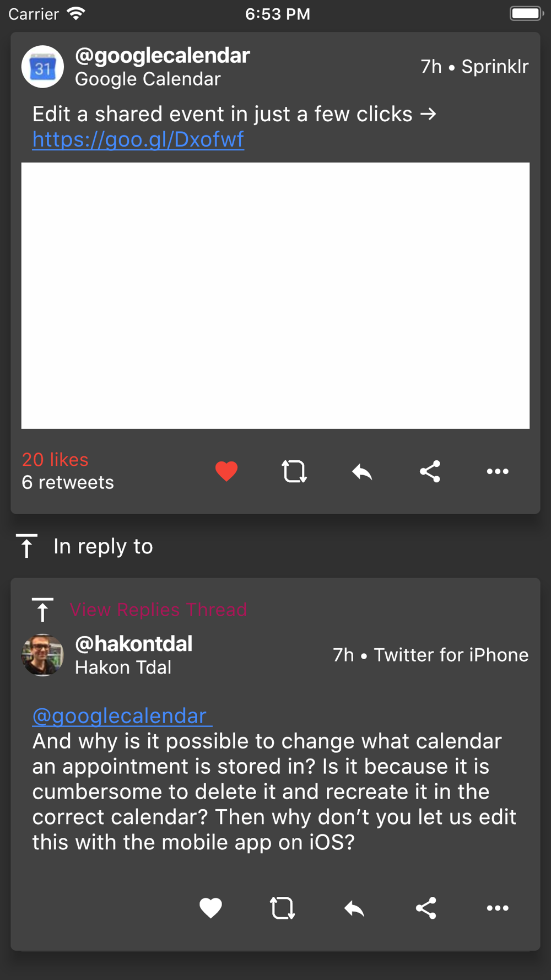Tap the In reply to header
The image size is (551, 980).
click(x=103, y=546)
